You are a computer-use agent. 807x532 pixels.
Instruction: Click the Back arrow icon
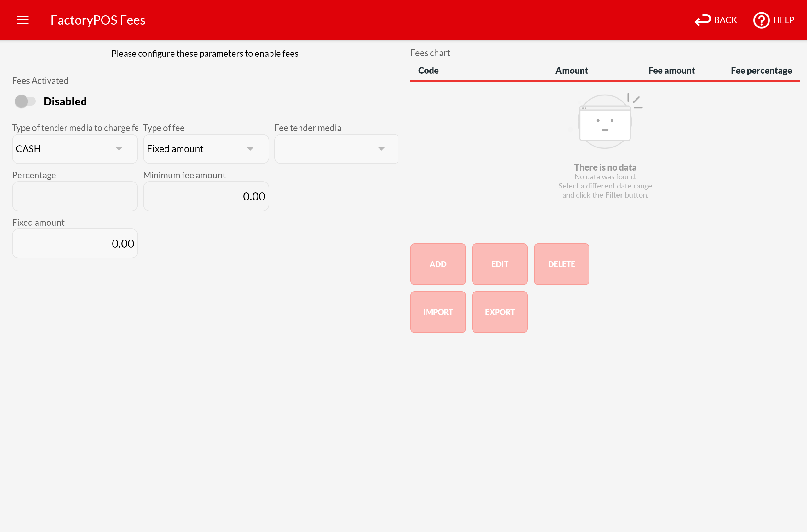[x=702, y=20]
